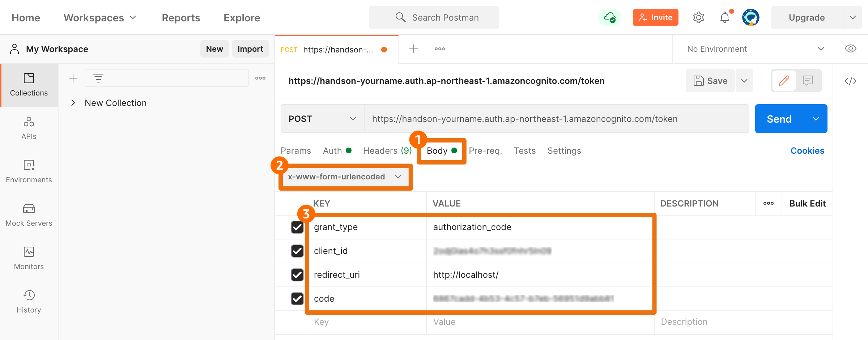
Task: Open the Environments sidebar panel
Action: click(29, 172)
